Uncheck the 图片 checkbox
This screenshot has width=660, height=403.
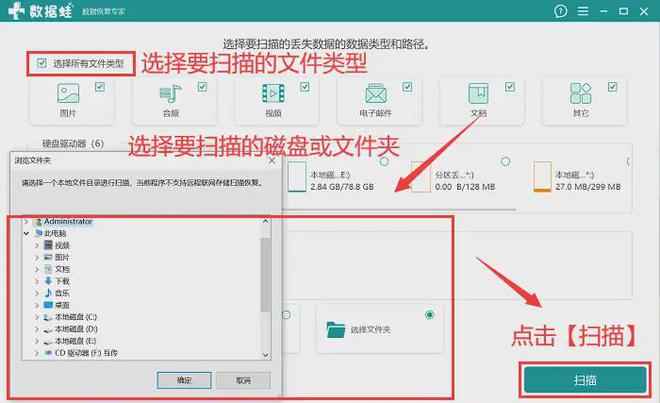click(x=100, y=87)
